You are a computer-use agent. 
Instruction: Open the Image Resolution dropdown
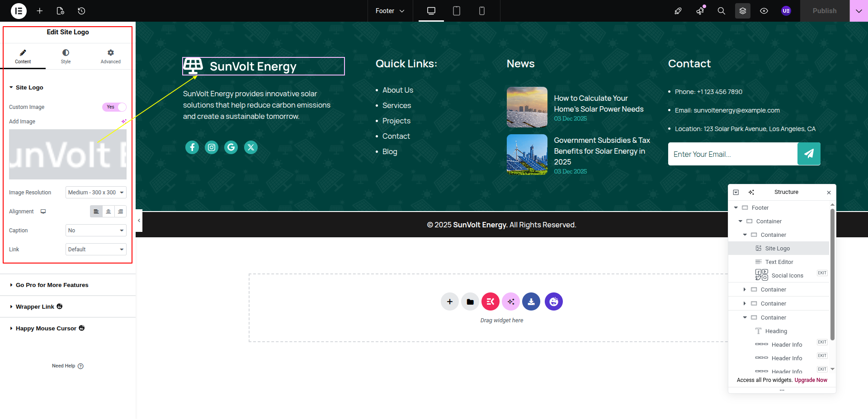point(96,193)
